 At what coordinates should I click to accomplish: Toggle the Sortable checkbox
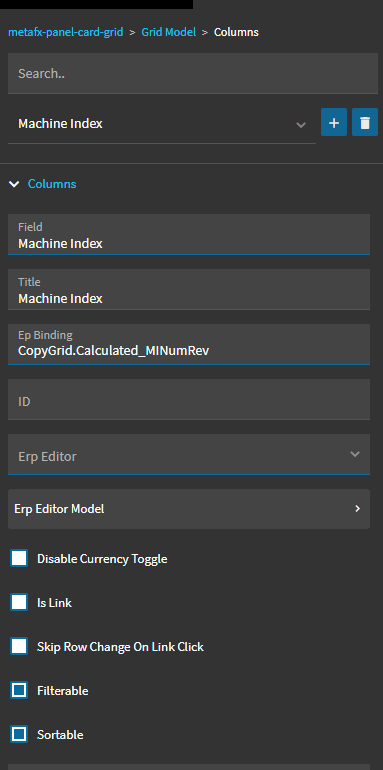pos(19,735)
